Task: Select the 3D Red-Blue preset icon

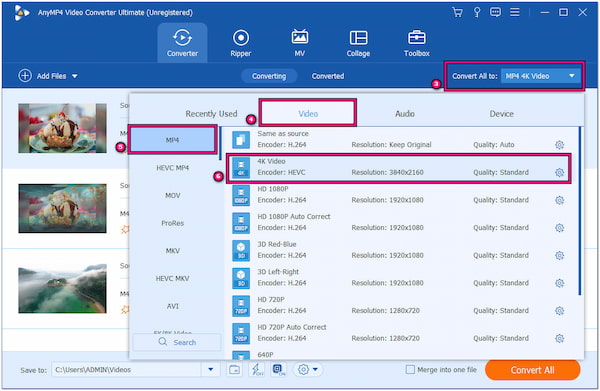Action: tap(241, 250)
